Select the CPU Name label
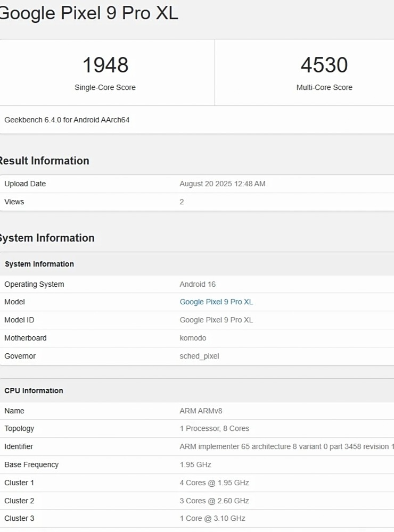Image resolution: width=394 pixels, height=532 pixels. [14, 411]
